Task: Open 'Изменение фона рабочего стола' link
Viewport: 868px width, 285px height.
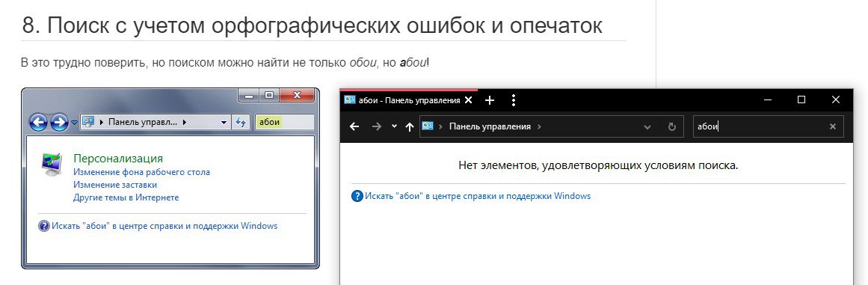Action: [142, 172]
